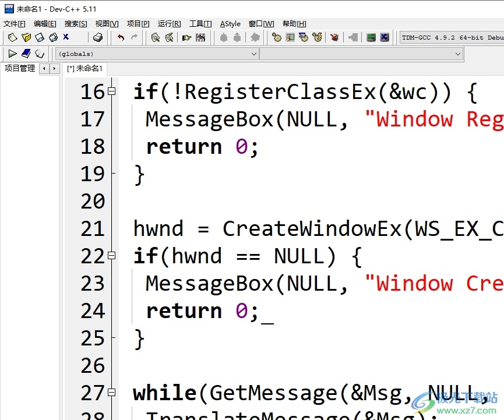Image resolution: width=504 pixels, height=420 pixels.
Task: Click the Goto bookmarks open book icon
Action: pyautogui.click(x=40, y=54)
